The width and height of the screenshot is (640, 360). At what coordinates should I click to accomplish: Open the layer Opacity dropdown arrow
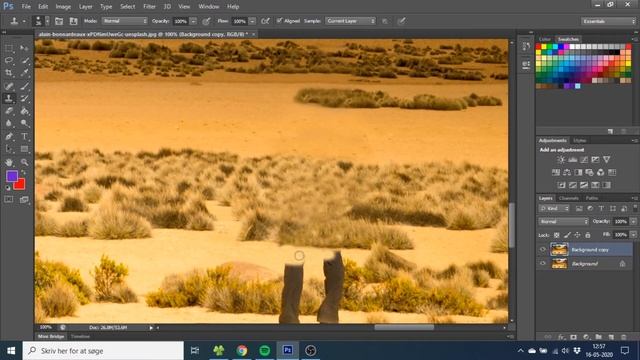633,221
